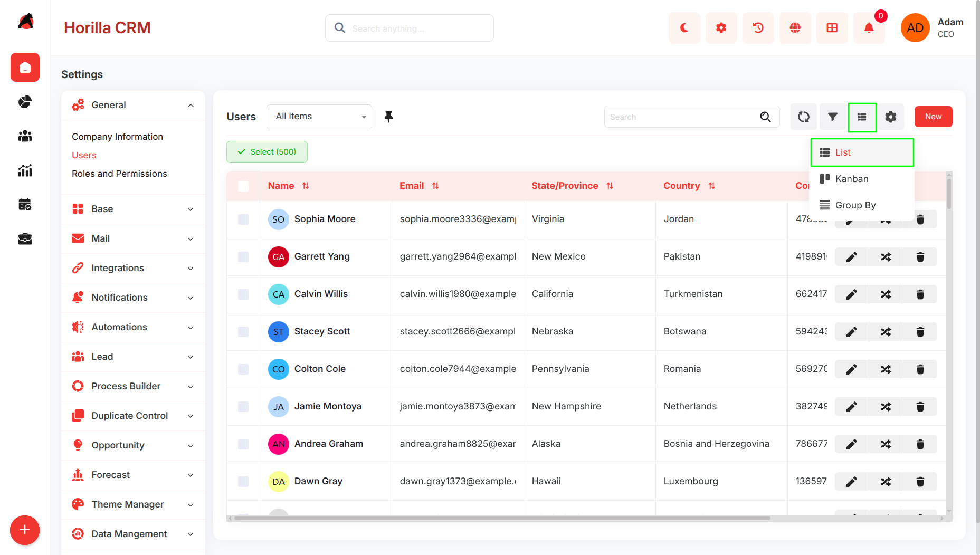980x555 pixels.
Task: Tick the select-all header checkbox
Action: (x=243, y=186)
